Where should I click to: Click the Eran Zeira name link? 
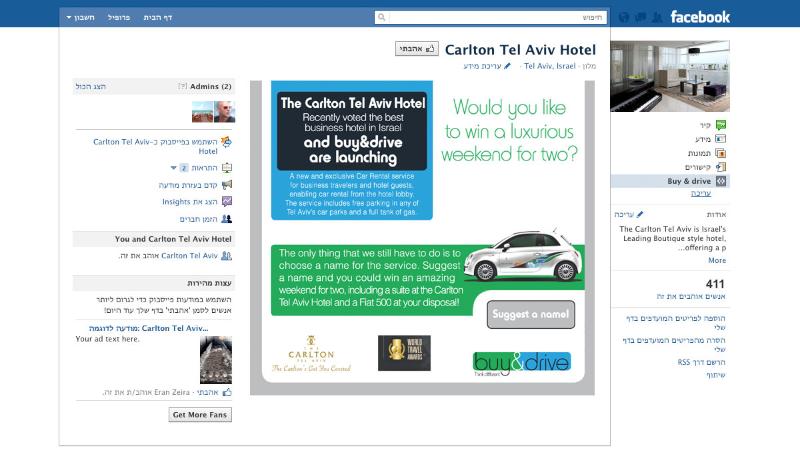tap(172, 392)
